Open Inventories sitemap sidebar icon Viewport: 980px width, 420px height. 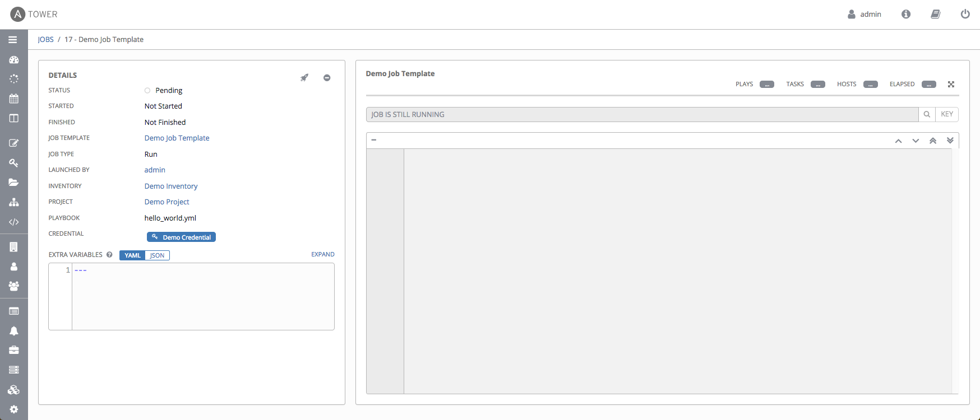pyautogui.click(x=14, y=202)
